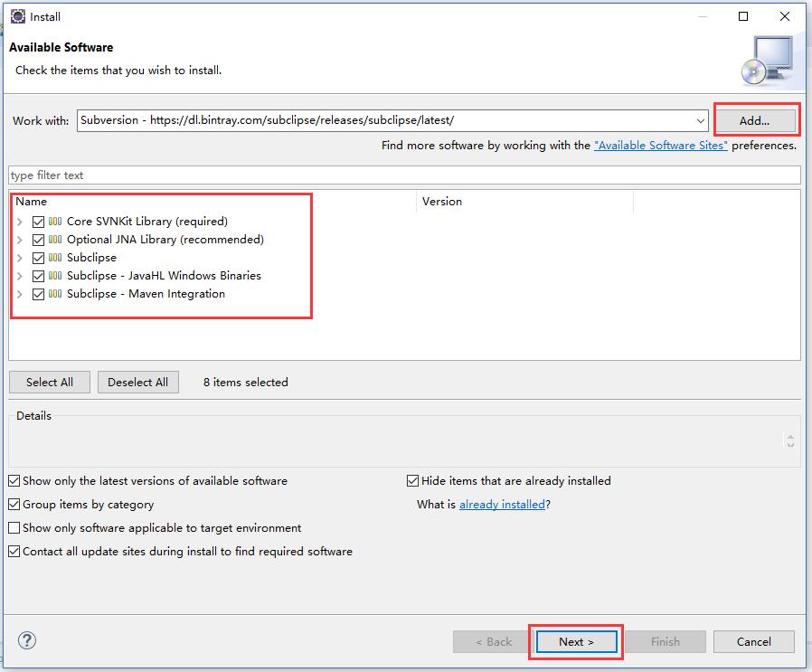Expand the Optional JNA Library node
This screenshot has width=812, height=672.
20,240
